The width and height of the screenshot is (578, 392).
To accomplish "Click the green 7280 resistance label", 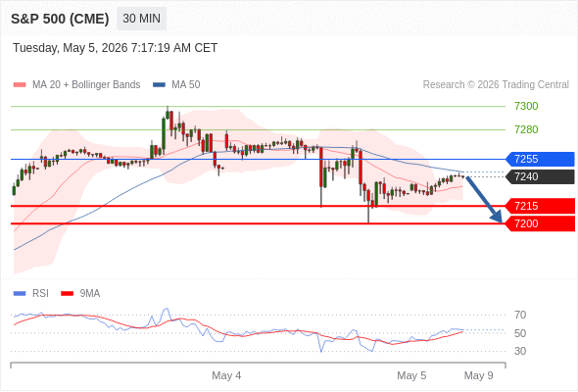I will click(526, 129).
